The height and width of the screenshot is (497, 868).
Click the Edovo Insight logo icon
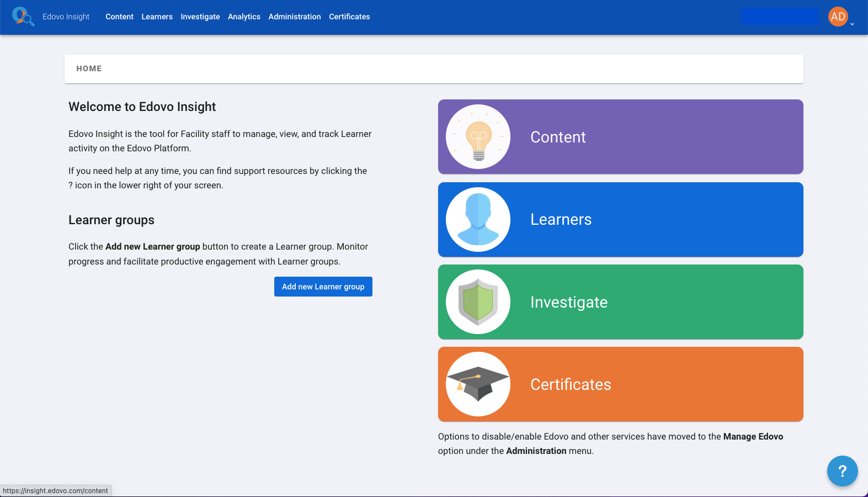[23, 17]
